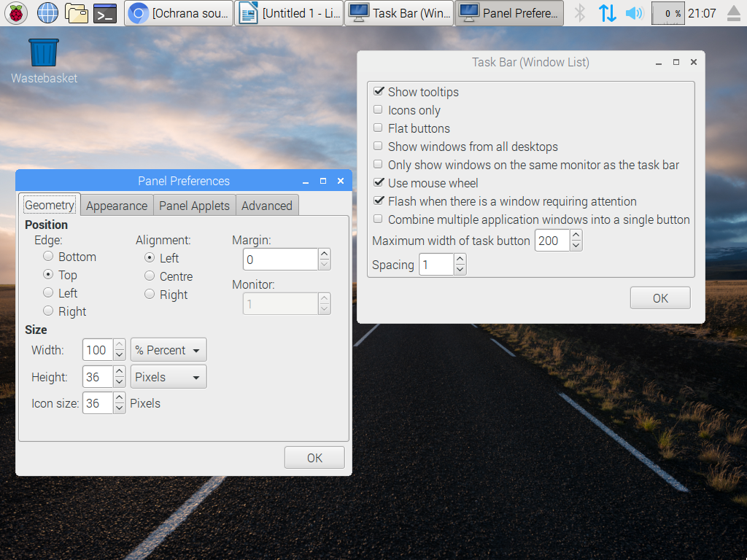747x560 pixels.
Task: Click OK in Panel Preferences
Action: pyautogui.click(x=314, y=457)
